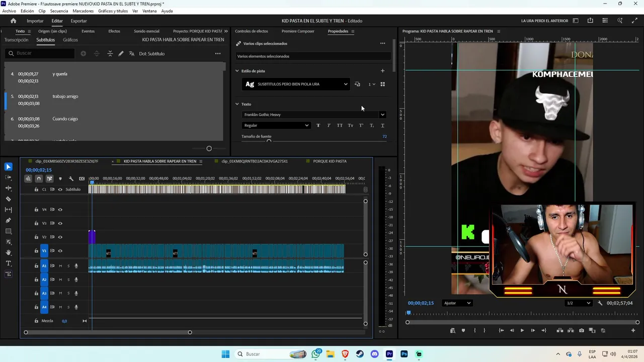Screen dimensions: 644x362
Task: Select the Rectangle tool
Action: pyautogui.click(x=9, y=231)
